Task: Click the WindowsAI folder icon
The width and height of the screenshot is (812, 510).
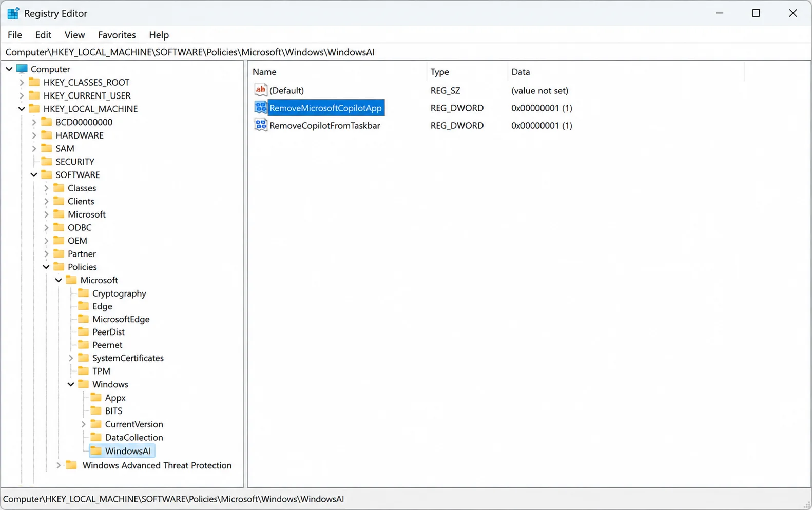Action: [x=96, y=451]
